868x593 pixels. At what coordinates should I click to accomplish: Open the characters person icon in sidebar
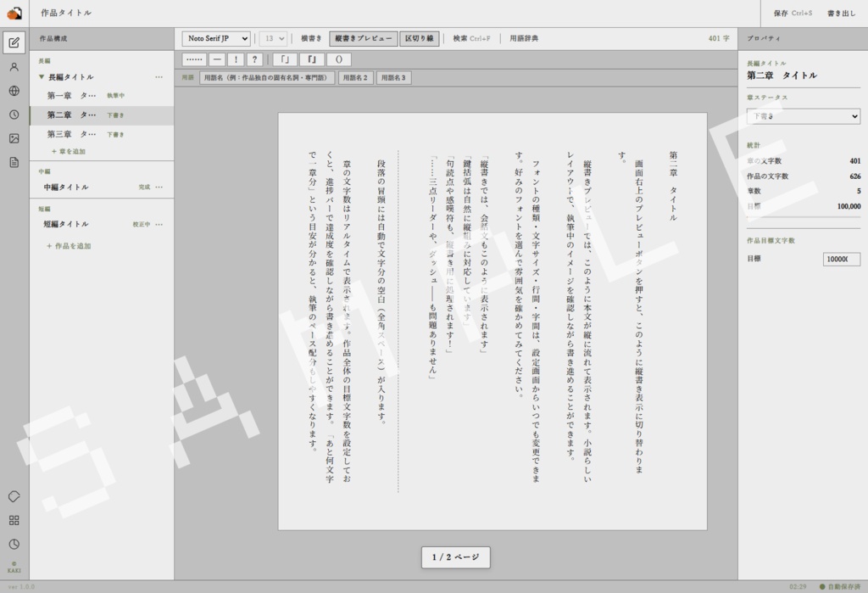(x=14, y=67)
